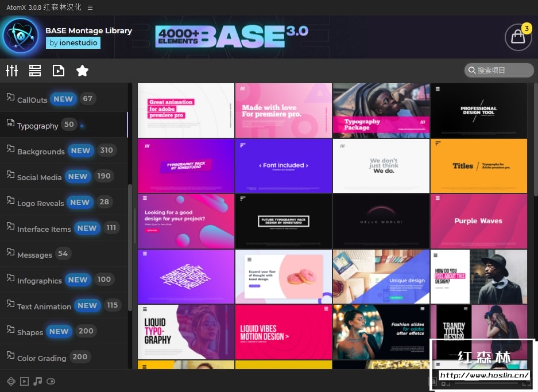Show favorites with the star icon

pyautogui.click(x=82, y=71)
